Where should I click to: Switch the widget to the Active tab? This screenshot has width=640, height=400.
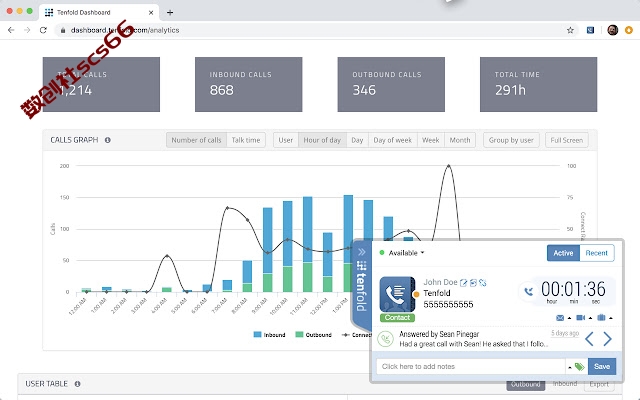(563, 253)
